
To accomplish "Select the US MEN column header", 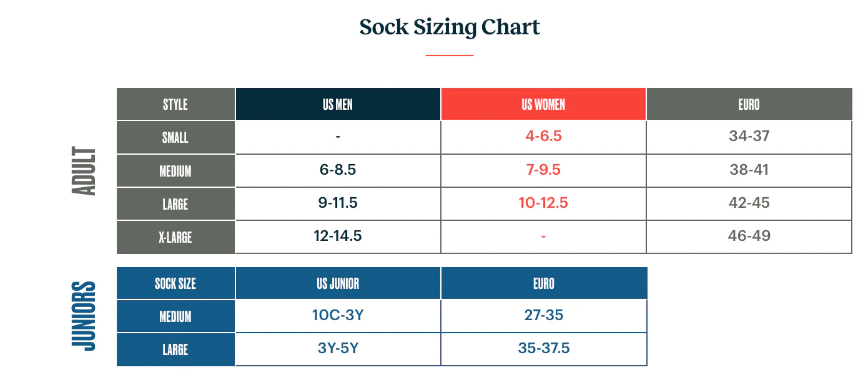I will 338,104.
